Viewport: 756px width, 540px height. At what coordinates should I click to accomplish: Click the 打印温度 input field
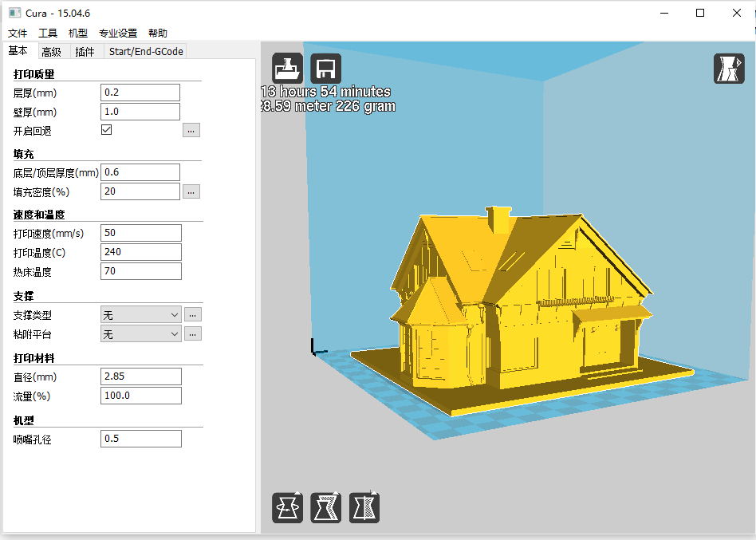pyautogui.click(x=141, y=252)
